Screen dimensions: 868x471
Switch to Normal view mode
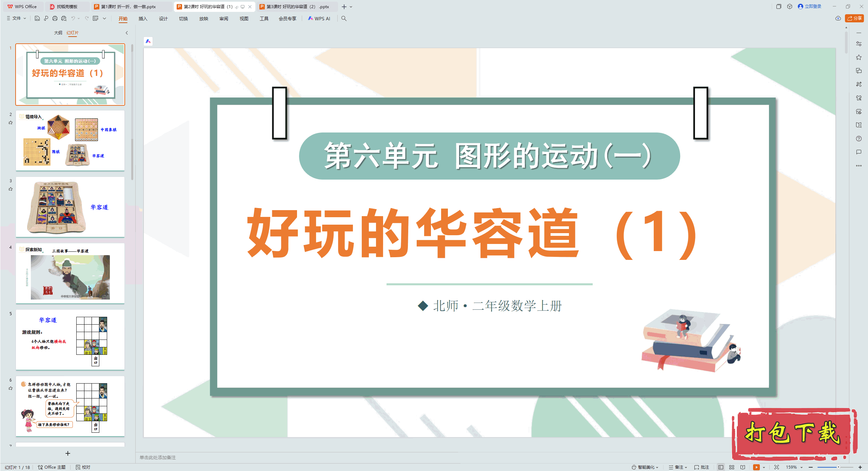pyautogui.click(x=721, y=467)
